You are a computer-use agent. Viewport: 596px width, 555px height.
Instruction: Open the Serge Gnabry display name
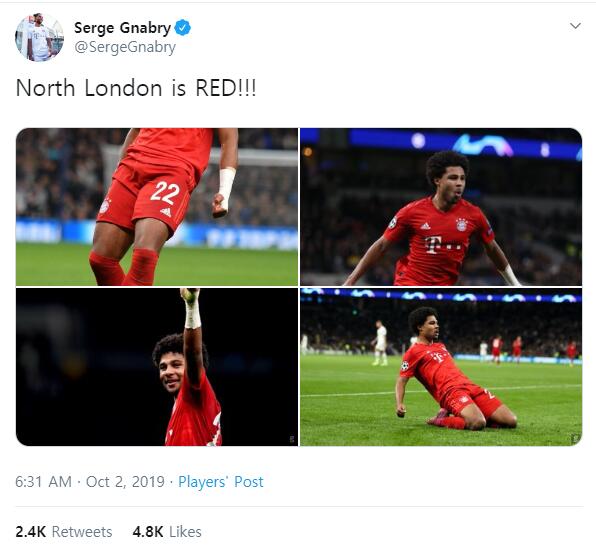[122, 28]
